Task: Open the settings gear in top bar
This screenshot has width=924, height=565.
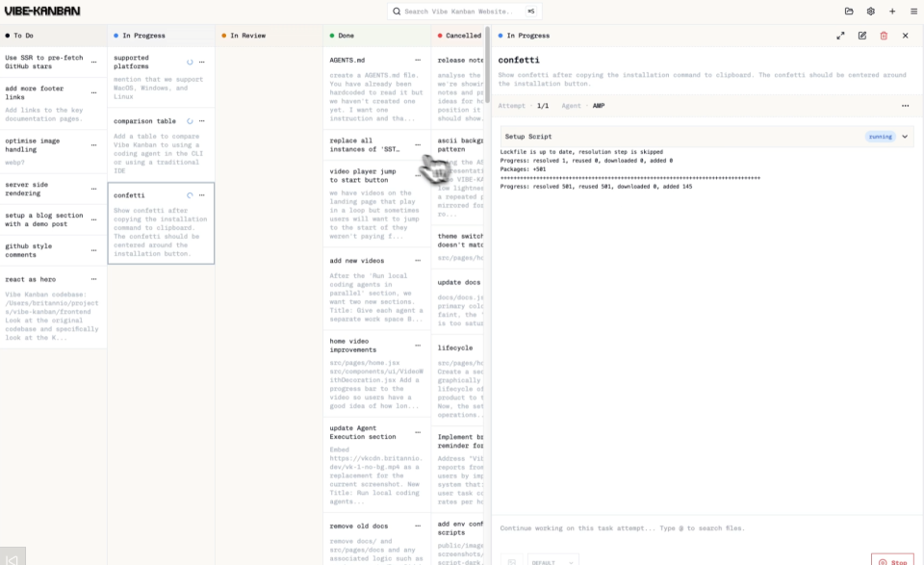Action: point(870,12)
